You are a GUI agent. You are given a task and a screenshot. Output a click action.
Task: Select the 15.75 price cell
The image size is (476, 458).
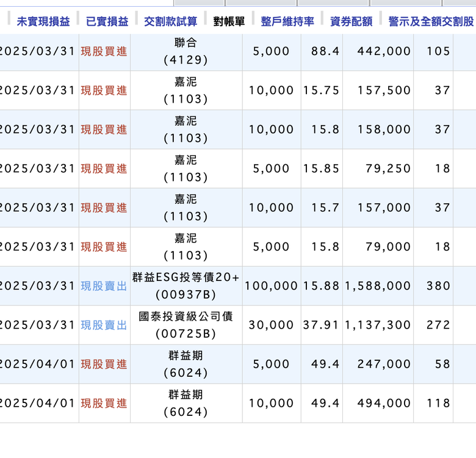pos(321,90)
